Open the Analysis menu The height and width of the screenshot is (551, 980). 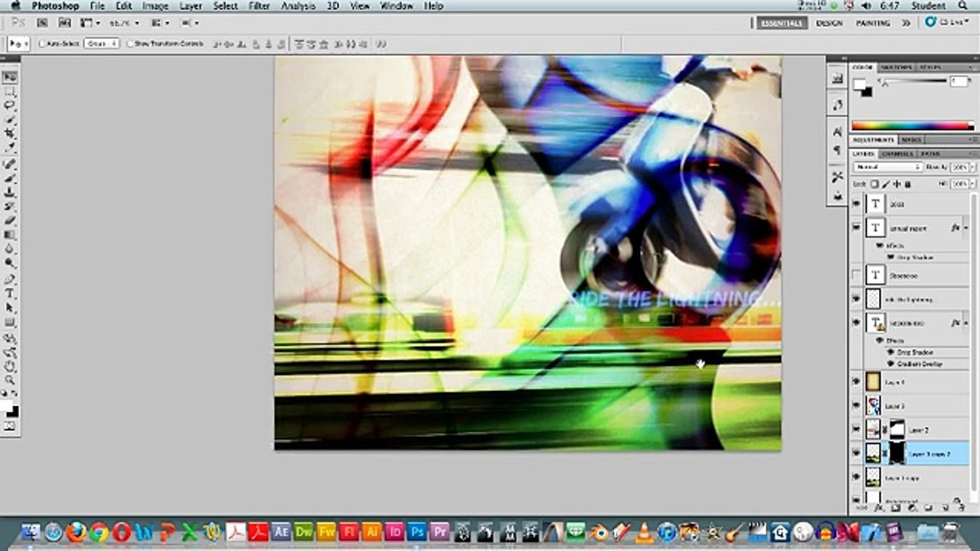(x=297, y=5)
